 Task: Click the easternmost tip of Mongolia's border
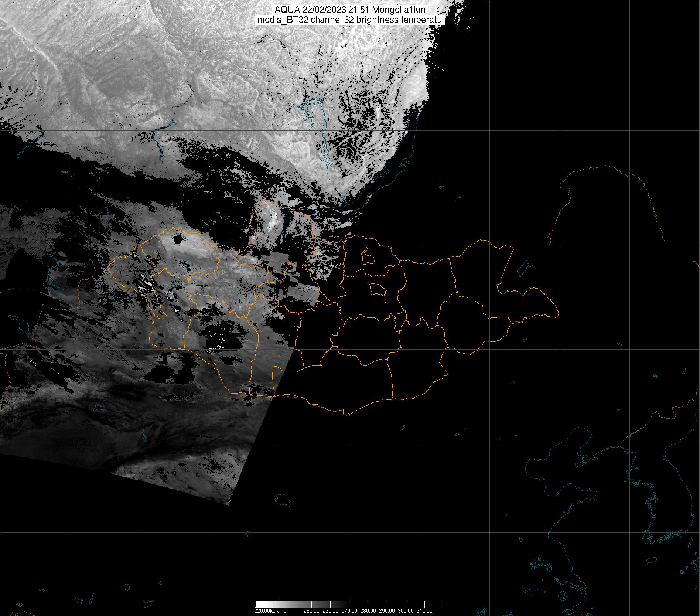point(558,315)
